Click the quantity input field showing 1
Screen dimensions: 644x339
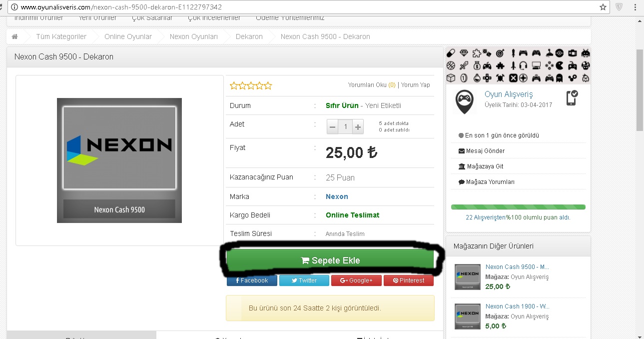click(x=345, y=127)
